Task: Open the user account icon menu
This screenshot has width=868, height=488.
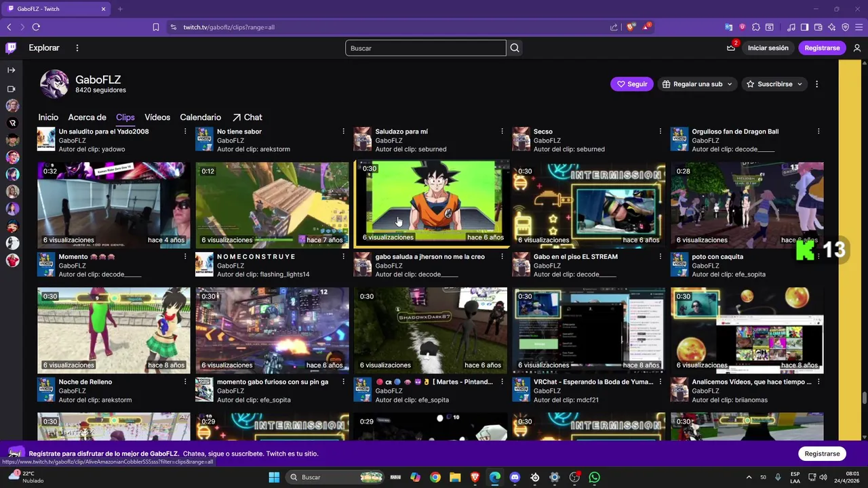Action: point(857,48)
